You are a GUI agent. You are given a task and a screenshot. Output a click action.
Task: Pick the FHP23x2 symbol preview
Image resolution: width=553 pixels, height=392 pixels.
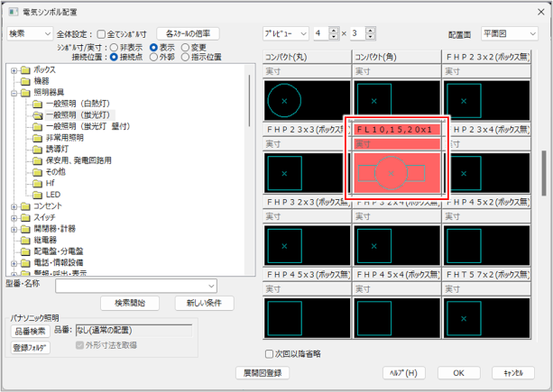pyautogui.click(x=486, y=99)
